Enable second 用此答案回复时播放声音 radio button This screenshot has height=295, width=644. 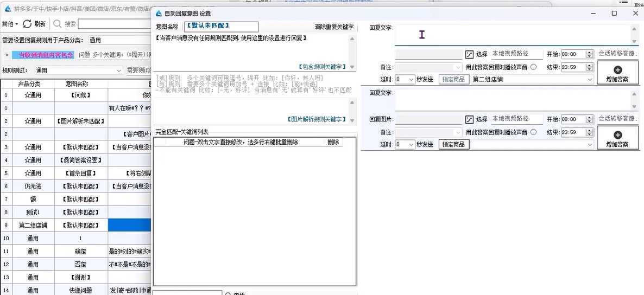[x=533, y=132]
